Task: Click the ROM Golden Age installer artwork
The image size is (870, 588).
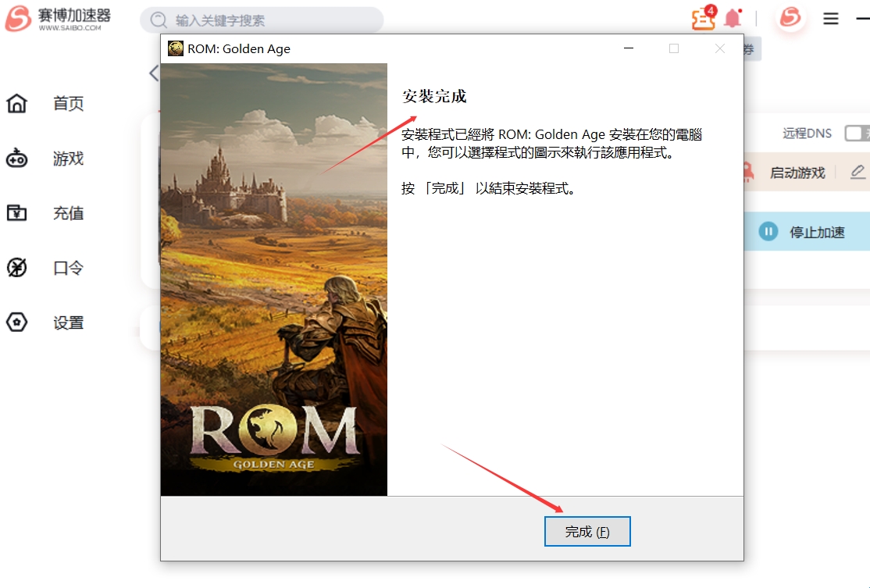Action: pos(274,280)
